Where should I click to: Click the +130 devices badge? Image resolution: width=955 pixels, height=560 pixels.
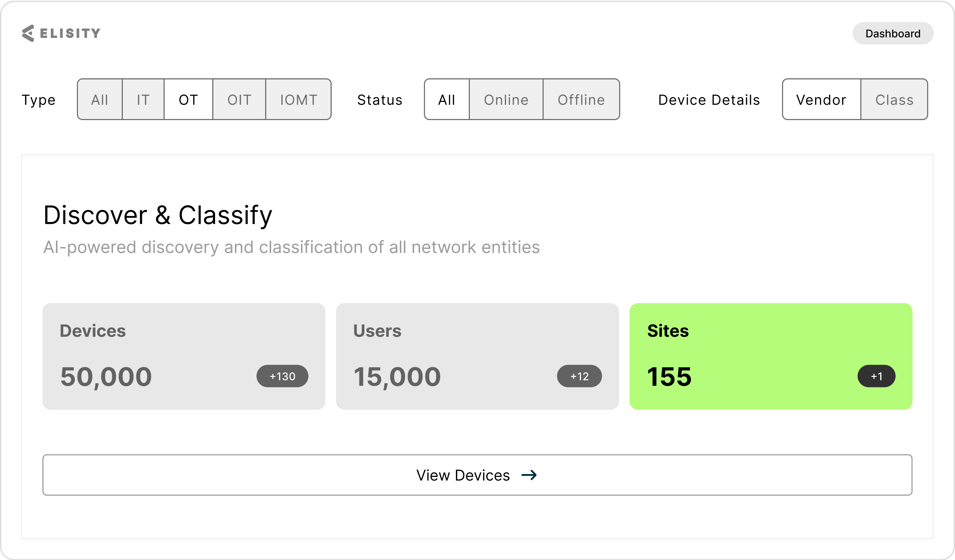(282, 376)
